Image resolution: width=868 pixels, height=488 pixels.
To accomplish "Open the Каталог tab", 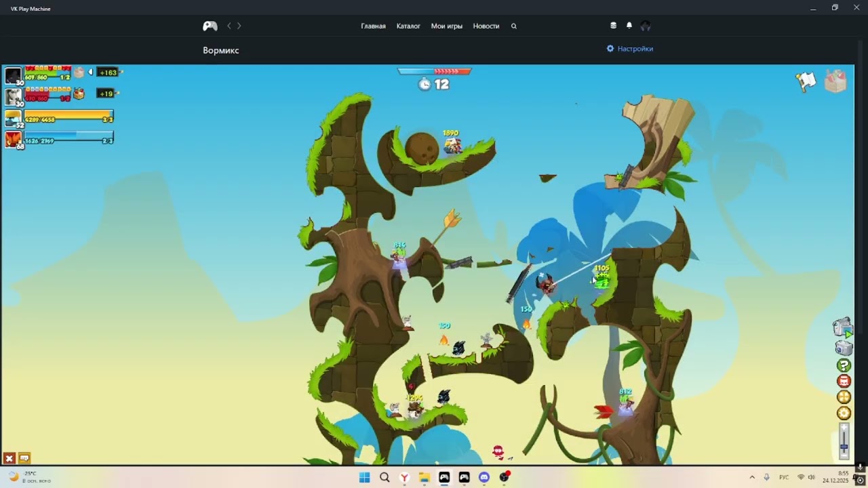I will point(408,26).
